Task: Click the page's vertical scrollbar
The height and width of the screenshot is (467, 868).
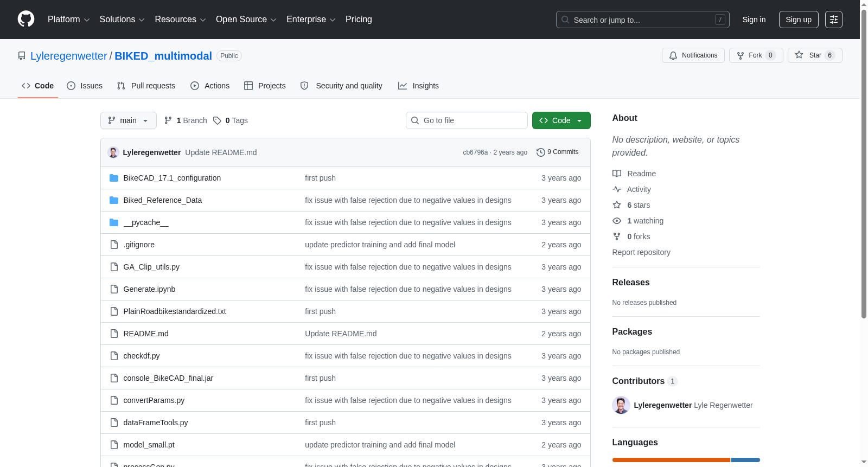Action: pos(864,163)
